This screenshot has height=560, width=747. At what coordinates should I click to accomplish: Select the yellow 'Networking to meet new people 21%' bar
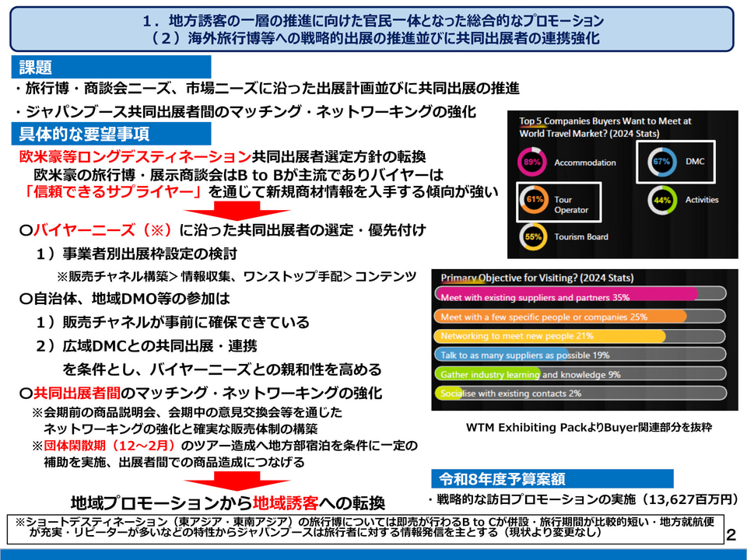[580, 336]
